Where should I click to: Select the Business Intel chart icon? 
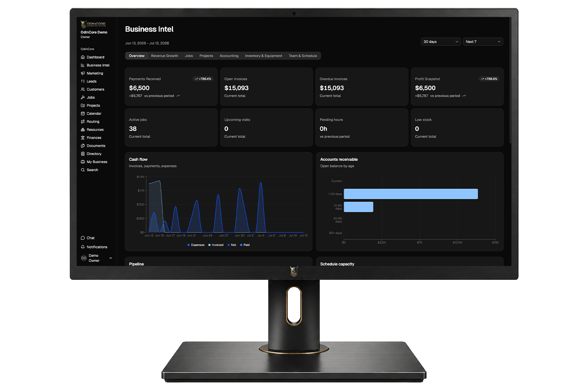pyautogui.click(x=83, y=65)
